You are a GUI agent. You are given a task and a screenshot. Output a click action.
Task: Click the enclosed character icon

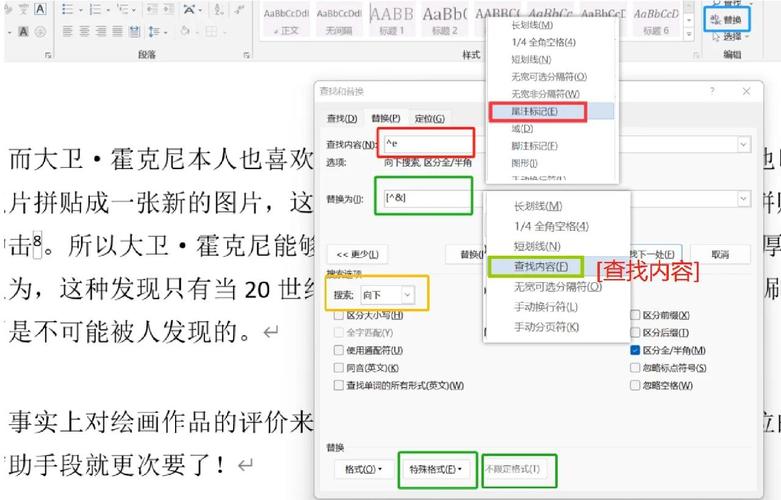click(40, 32)
